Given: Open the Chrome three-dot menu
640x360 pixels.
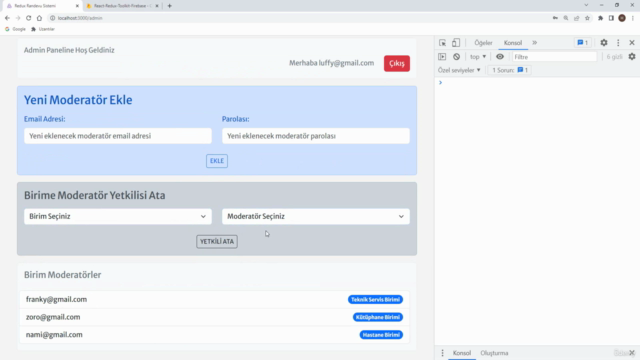Looking at the screenshot, I should pos(633,18).
